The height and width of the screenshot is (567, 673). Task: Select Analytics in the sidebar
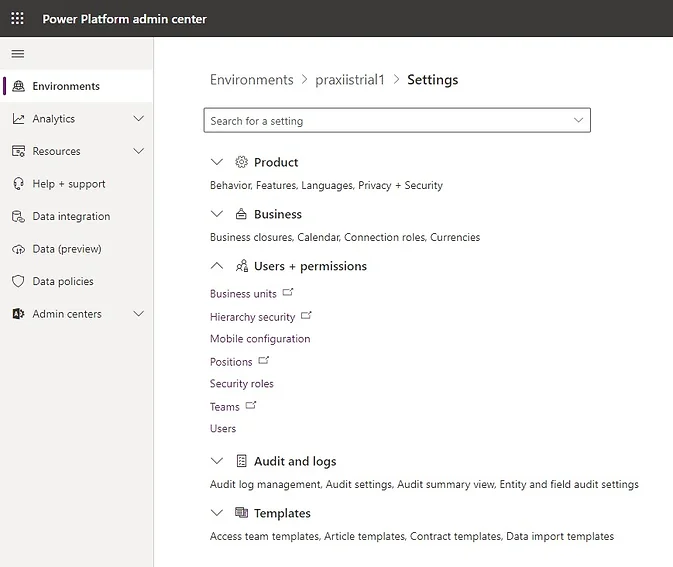pos(76,118)
